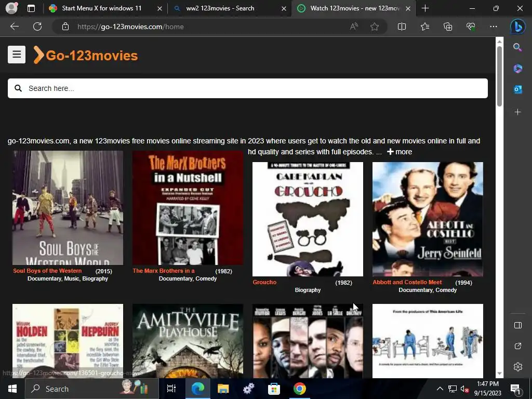Open the muted volume tray icon
Viewport: 532px width, 399px height.
[464, 389]
